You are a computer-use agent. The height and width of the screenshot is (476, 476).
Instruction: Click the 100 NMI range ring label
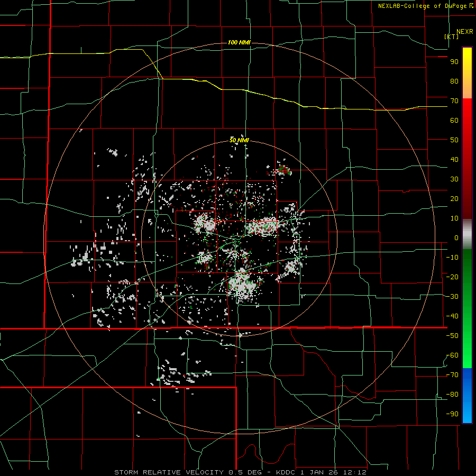239,42
